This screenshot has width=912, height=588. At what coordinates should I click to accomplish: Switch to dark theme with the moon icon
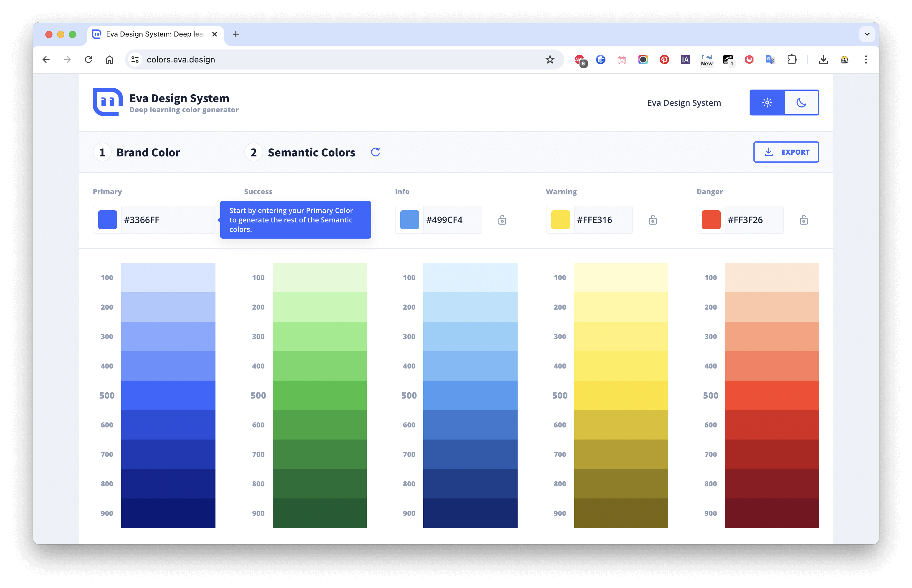point(801,102)
